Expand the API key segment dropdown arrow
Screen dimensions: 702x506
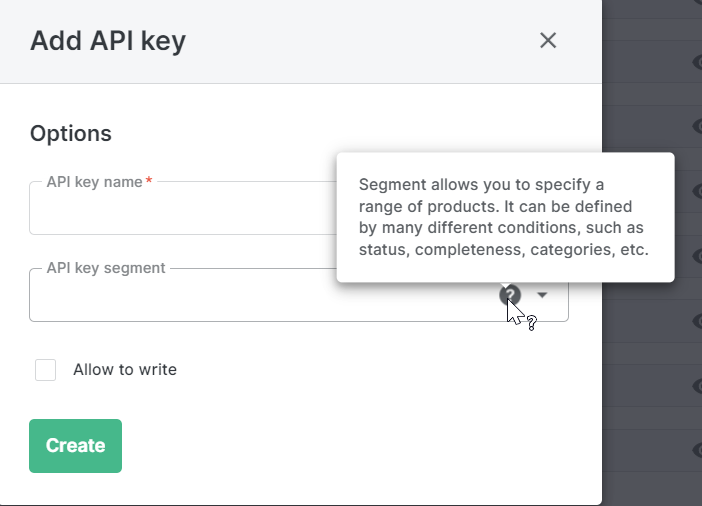click(542, 295)
